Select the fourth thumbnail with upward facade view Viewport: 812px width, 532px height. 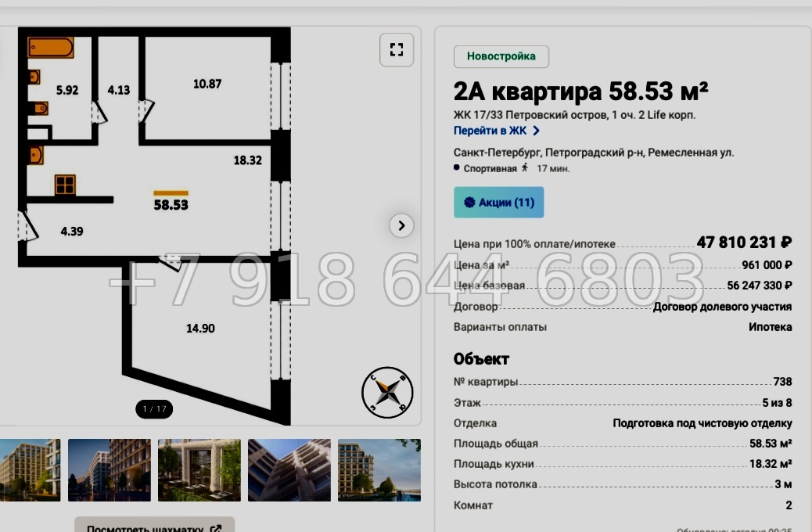289,470
